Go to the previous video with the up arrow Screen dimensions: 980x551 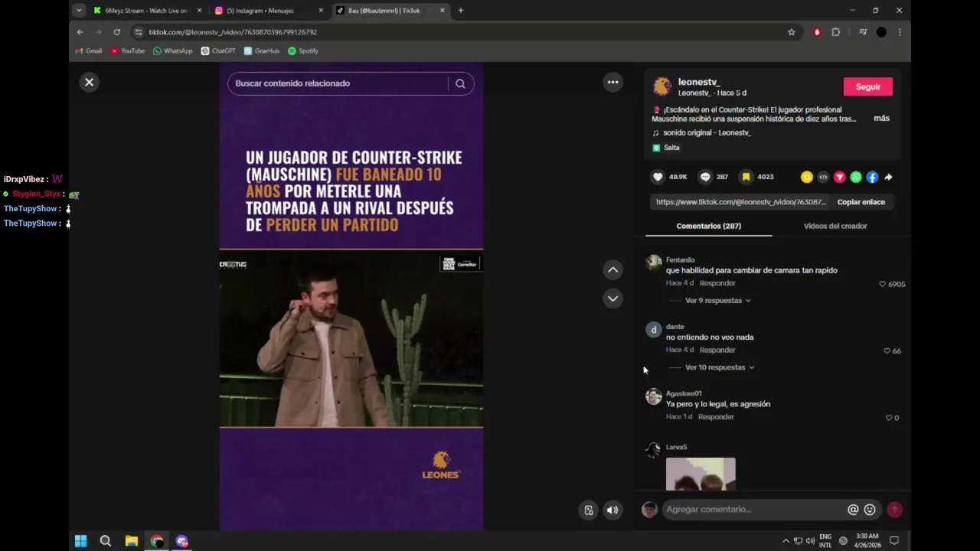point(612,269)
